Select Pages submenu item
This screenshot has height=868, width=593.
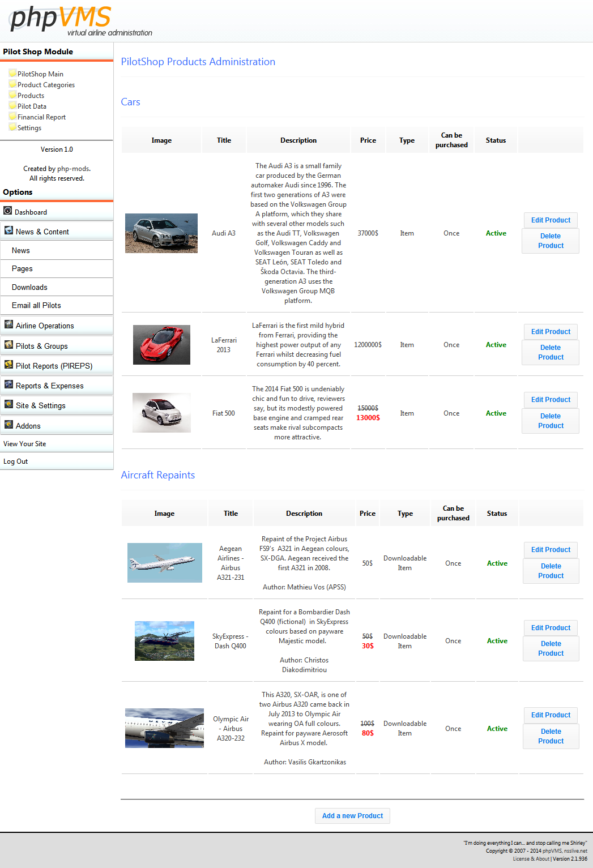[57, 268]
